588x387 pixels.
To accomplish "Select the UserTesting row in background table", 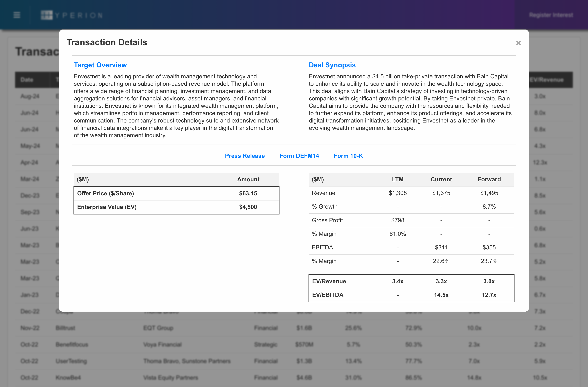I will coord(294,361).
